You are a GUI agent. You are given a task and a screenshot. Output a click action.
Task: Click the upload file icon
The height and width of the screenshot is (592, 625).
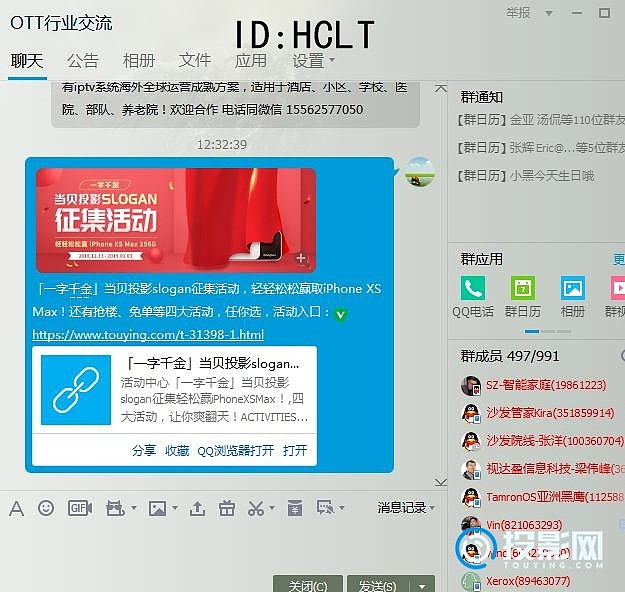tap(197, 508)
